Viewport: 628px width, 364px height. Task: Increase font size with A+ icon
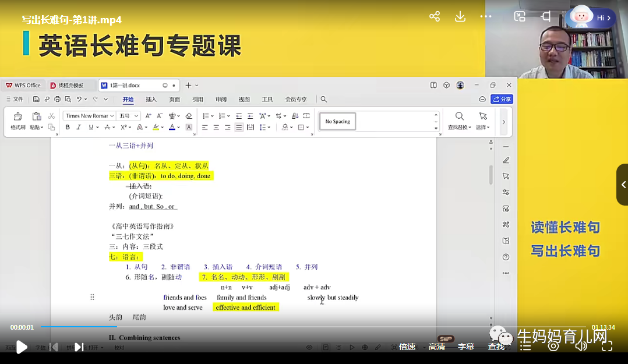148,116
